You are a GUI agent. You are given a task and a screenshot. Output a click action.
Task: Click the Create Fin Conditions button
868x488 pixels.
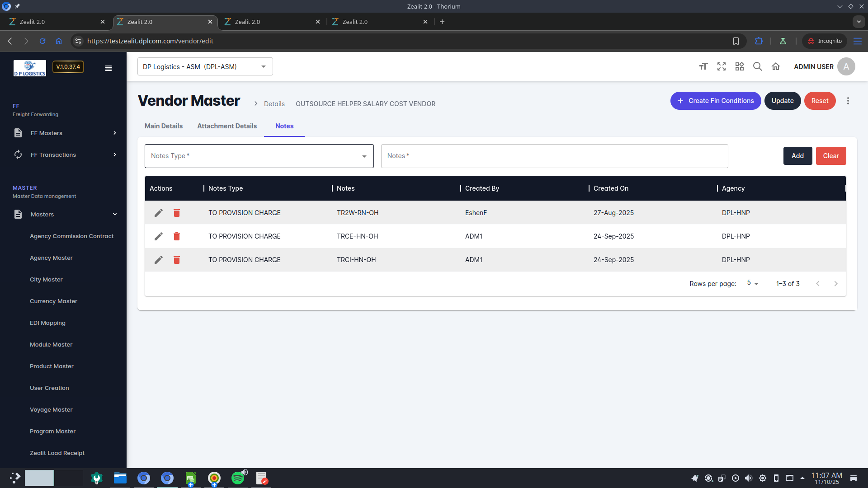[716, 101]
